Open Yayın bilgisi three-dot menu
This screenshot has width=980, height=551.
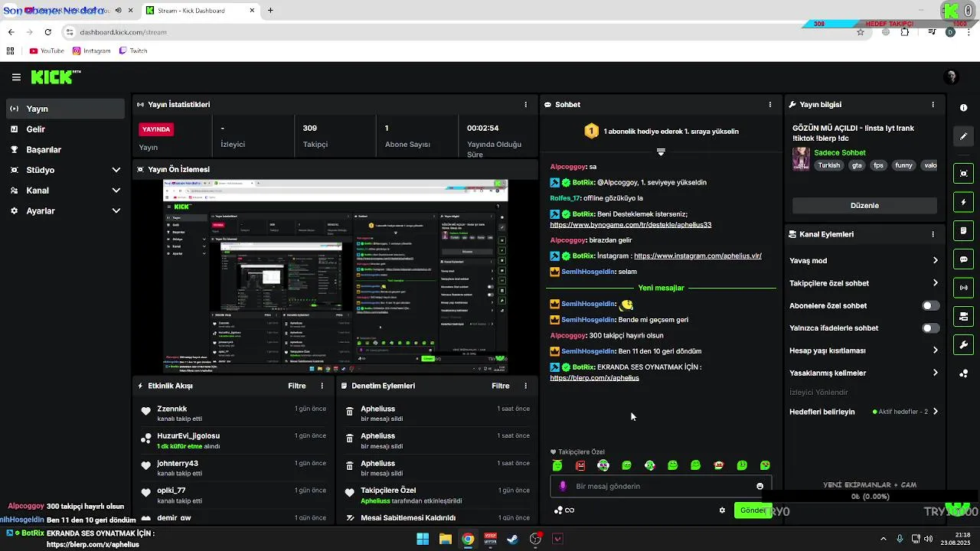(933, 104)
